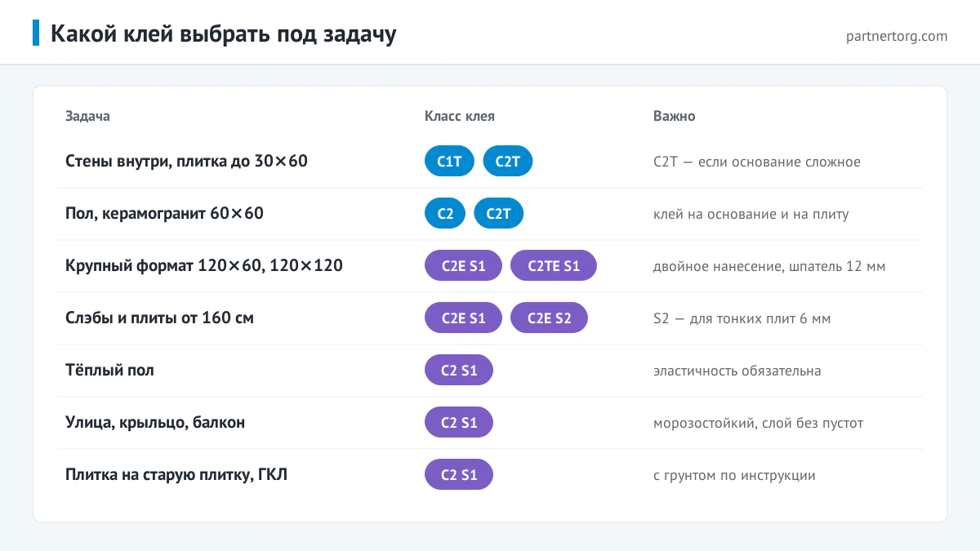Click the note "с грунтом по инструкции"

coord(735,475)
